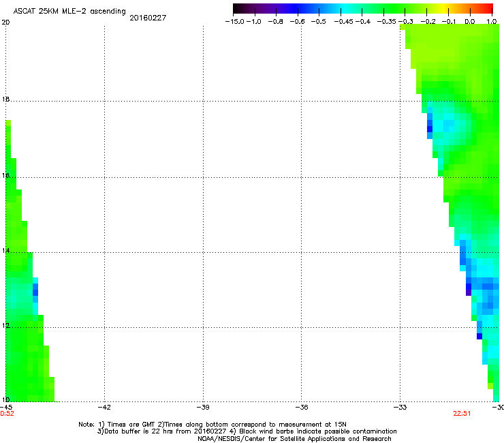
Task: Click the red timestamp 22:51
Action: point(462,414)
